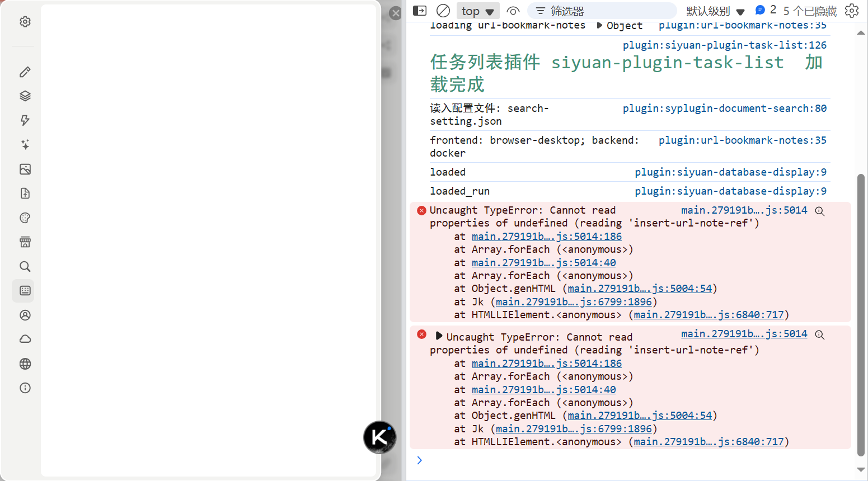
Task: Open last error's stack link js:5014:186
Action: [x=547, y=364]
